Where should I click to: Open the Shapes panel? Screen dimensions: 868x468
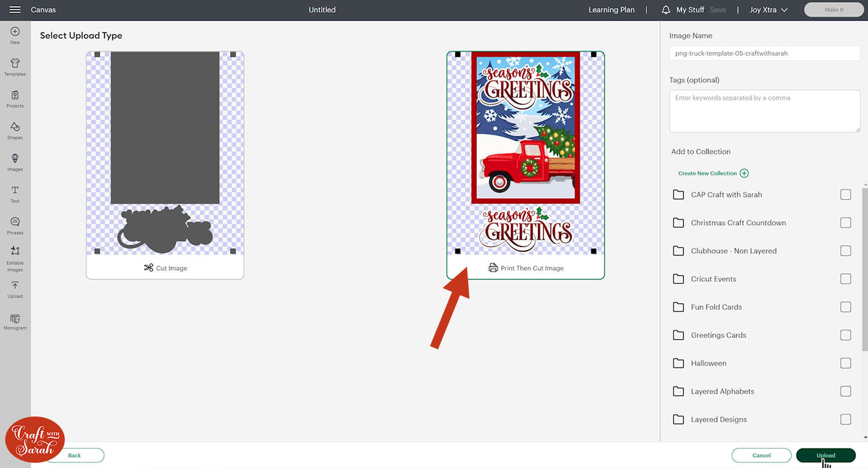point(15,131)
